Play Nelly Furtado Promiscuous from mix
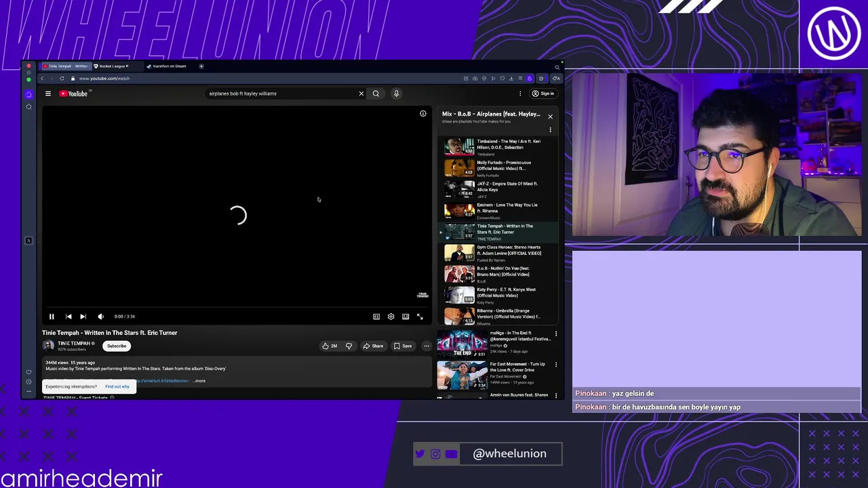Viewport: 868px width, 488px height. (498, 168)
